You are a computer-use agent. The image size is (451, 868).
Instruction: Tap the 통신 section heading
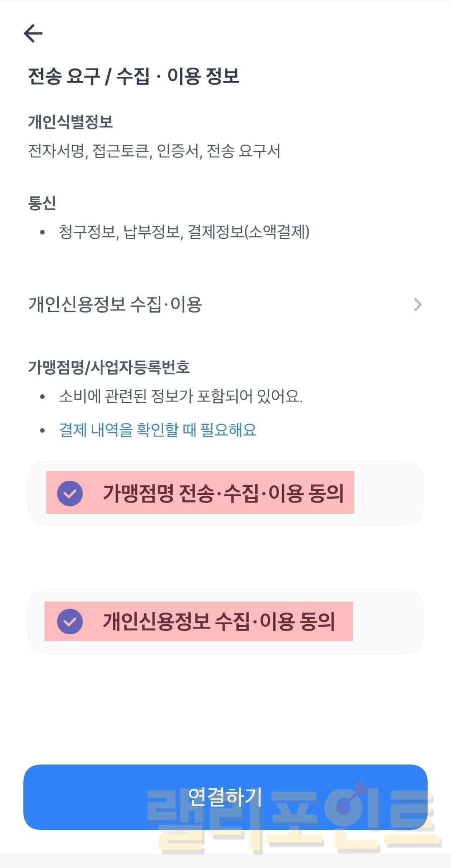(x=42, y=203)
